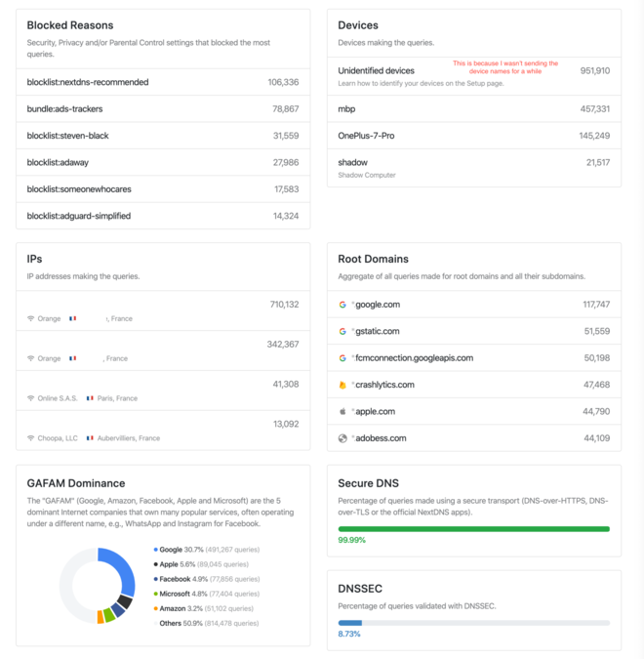This screenshot has width=644, height=659.
Task: Click the Google icon next to gstatic.com
Action: tap(342, 332)
